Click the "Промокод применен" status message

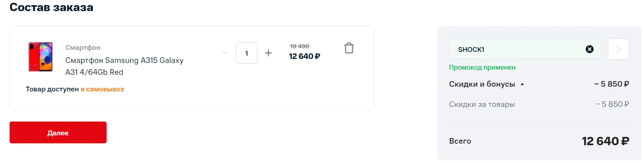tap(482, 67)
